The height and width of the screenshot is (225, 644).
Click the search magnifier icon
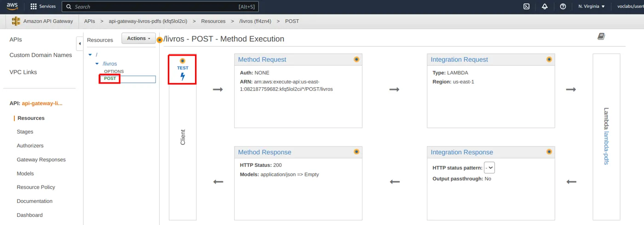tap(69, 7)
